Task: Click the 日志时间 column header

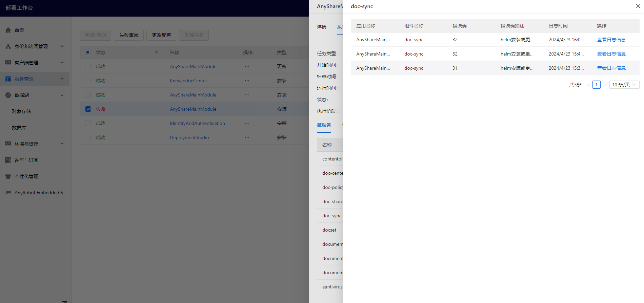Action: tap(558, 26)
